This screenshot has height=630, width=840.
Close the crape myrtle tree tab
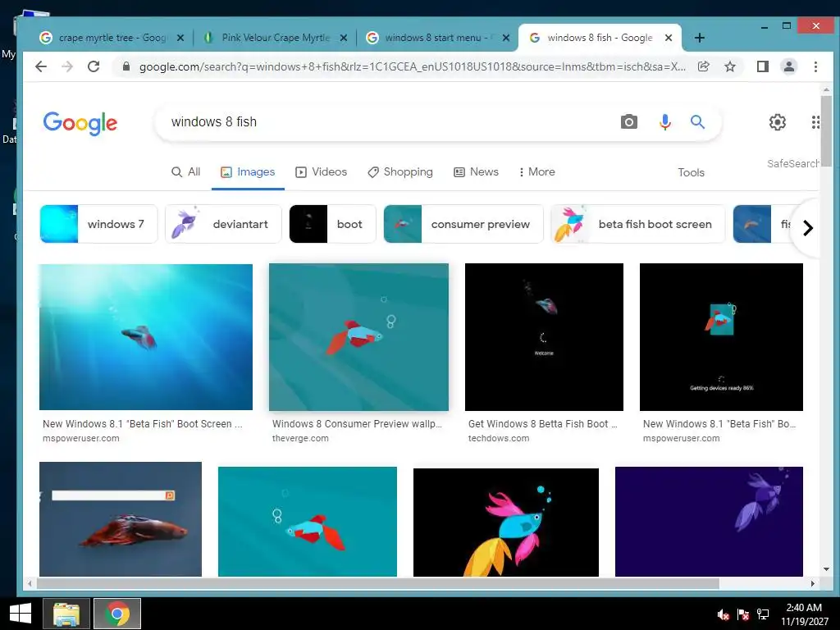tap(180, 38)
